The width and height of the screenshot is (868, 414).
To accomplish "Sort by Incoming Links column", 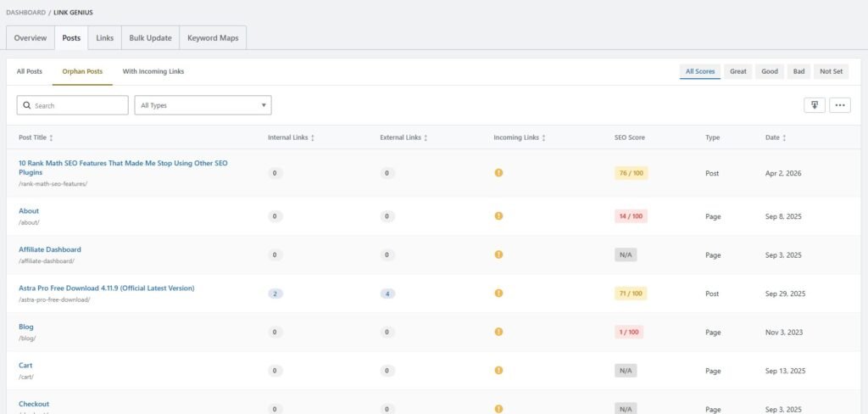I will point(543,137).
